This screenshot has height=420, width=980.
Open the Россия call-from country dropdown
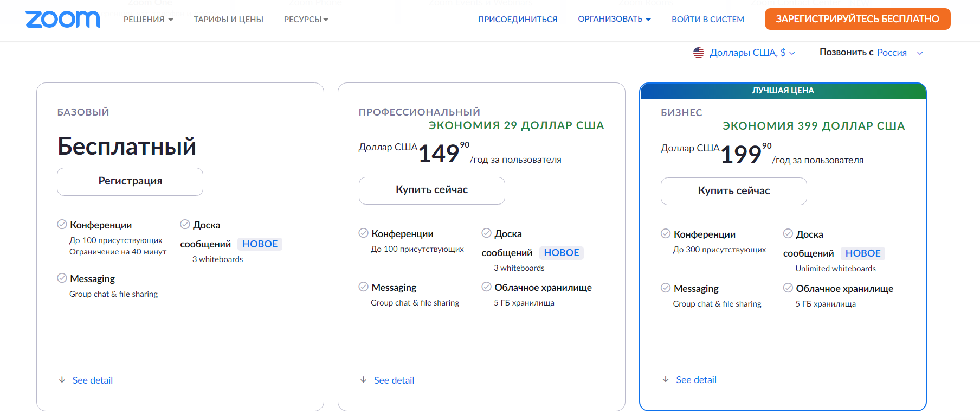(900, 53)
